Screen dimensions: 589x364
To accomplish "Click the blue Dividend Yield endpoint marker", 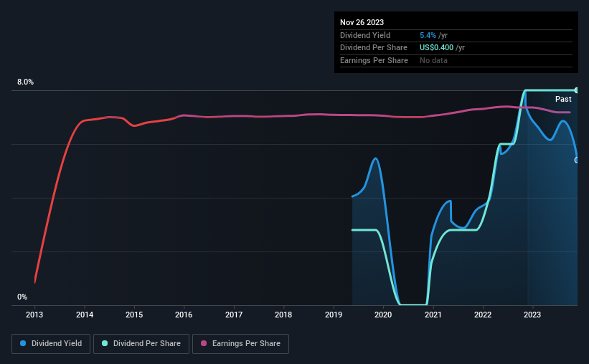I will [x=577, y=161].
